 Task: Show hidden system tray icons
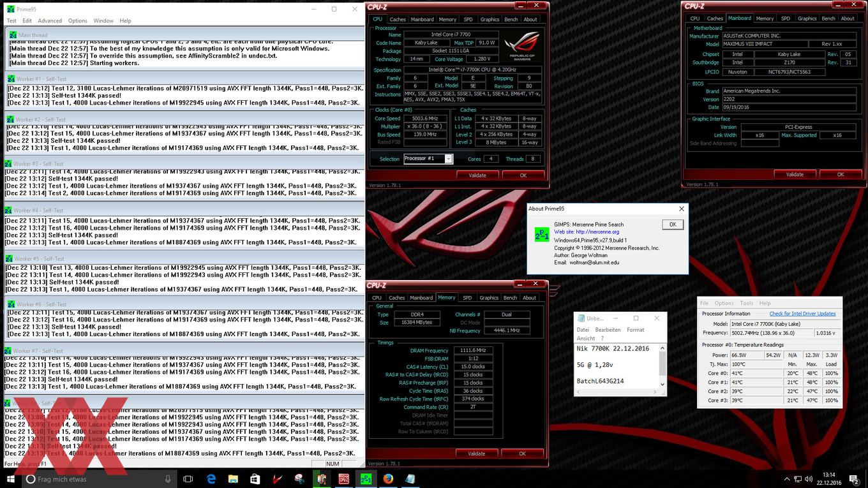786,479
